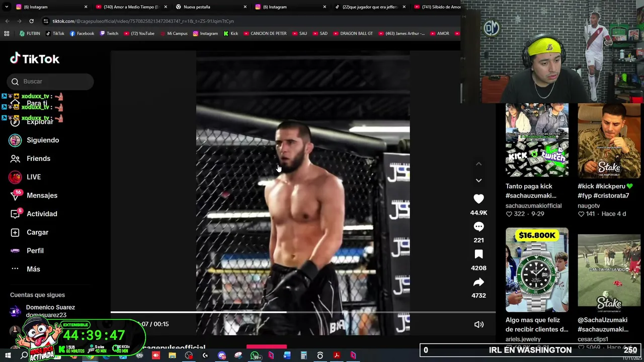The width and height of the screenshot is (644, 362).
Task: Click the video player to pause
Action: coord(303,193)
